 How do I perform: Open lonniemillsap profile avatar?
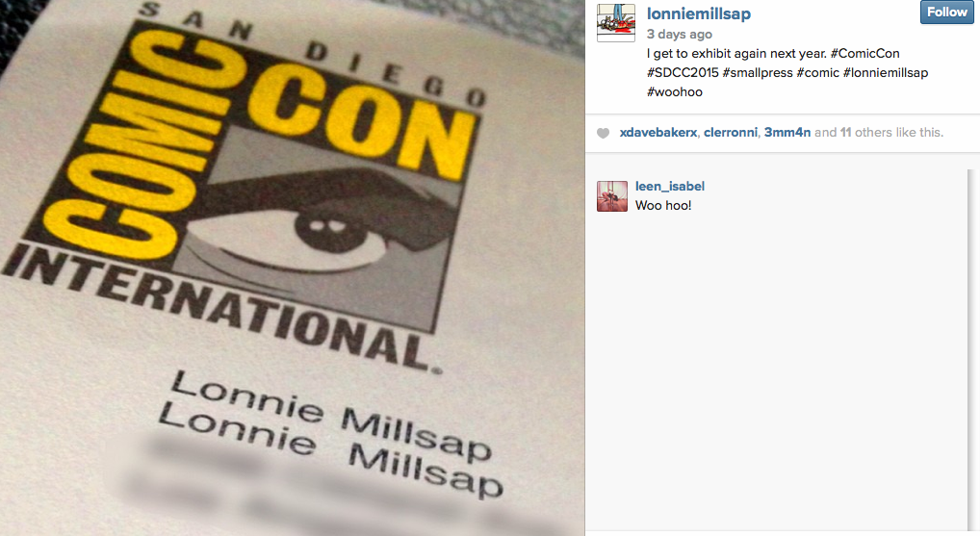point(615,22)
